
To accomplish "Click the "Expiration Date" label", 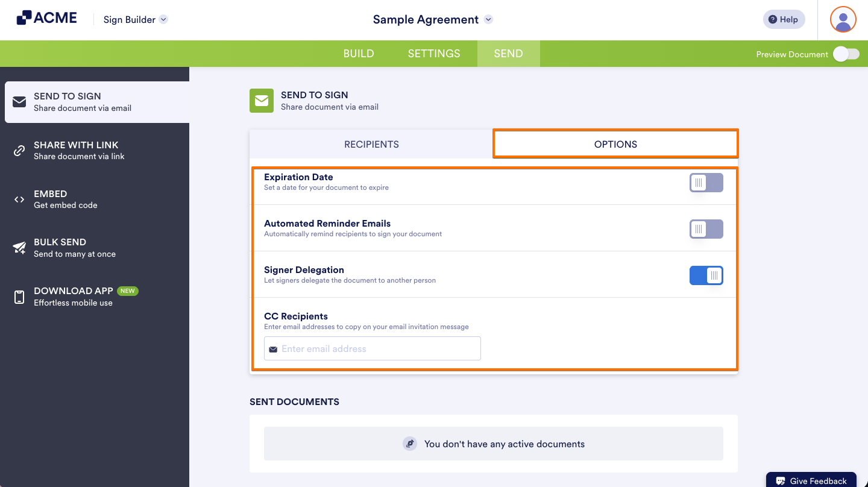I will pyautogui.click(x=298, y=177).
